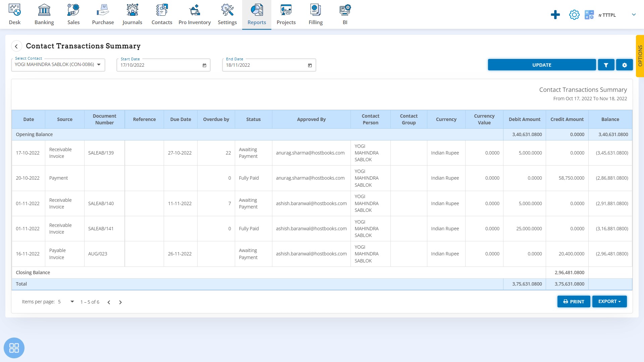Open the report column settings gear button
The width and height of the screenshot is (644, 362).
coord(624,65)
